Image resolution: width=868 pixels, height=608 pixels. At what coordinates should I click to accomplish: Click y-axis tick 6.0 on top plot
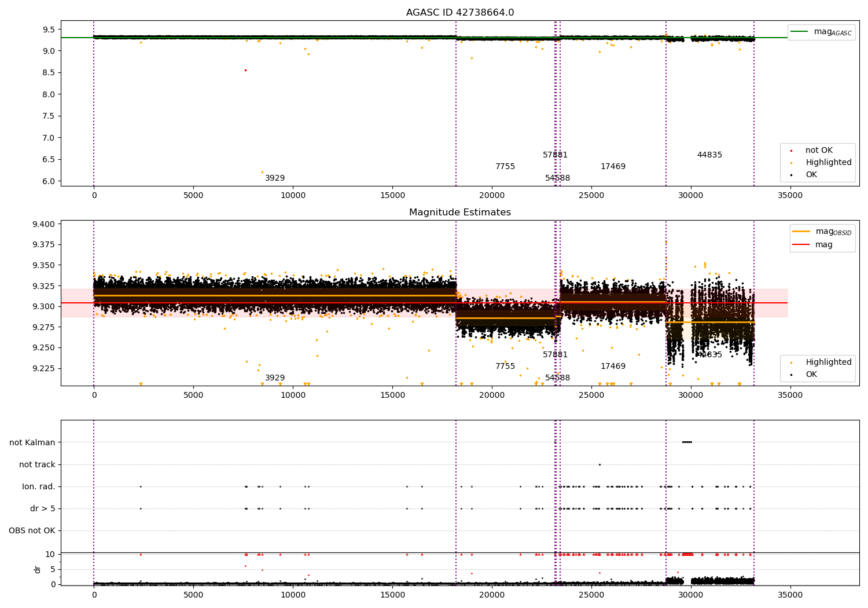point(49,181)
